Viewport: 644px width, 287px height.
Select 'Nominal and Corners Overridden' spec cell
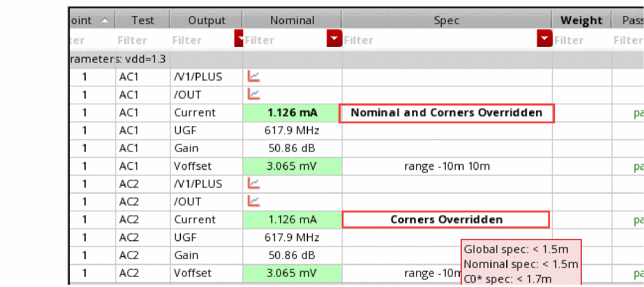tap(446, 113)
